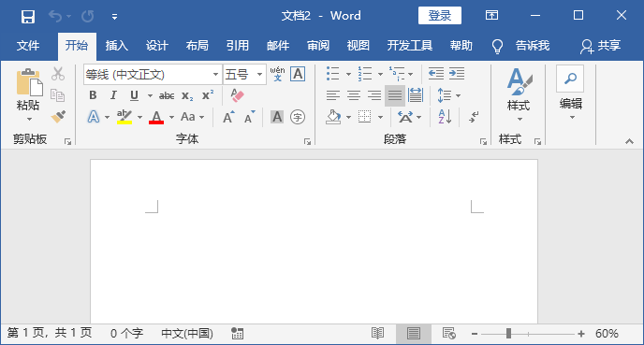This screenshot has width=644, height=345.
Task: Switch to the 布局 tab
Action: [198, 46]
